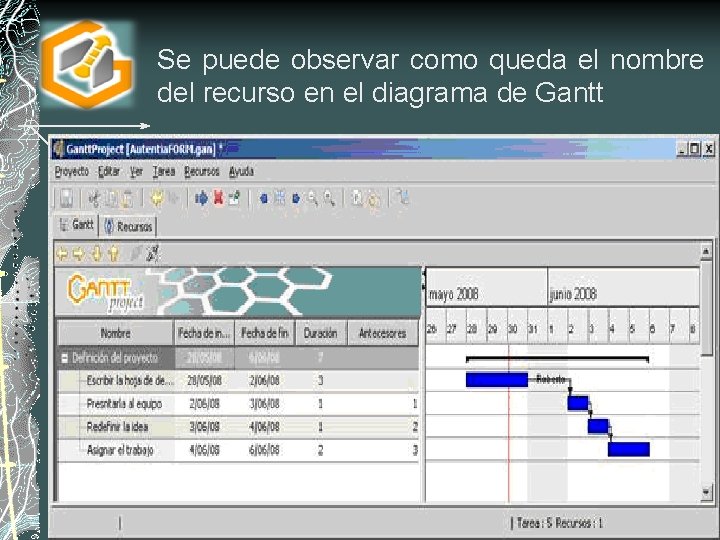Click the orange circular toolbar icon
This screenshot has width=720, height=540.
pyautogui.click(x=374, y=199)
